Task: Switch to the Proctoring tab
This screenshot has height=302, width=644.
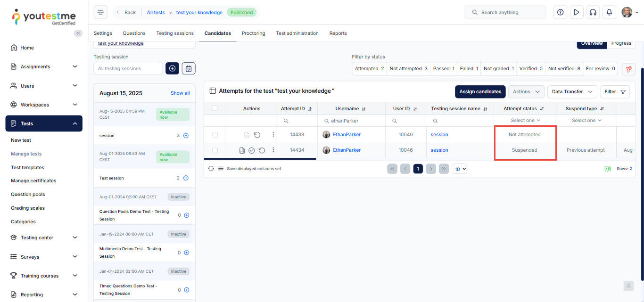Action: coord(253,33)
